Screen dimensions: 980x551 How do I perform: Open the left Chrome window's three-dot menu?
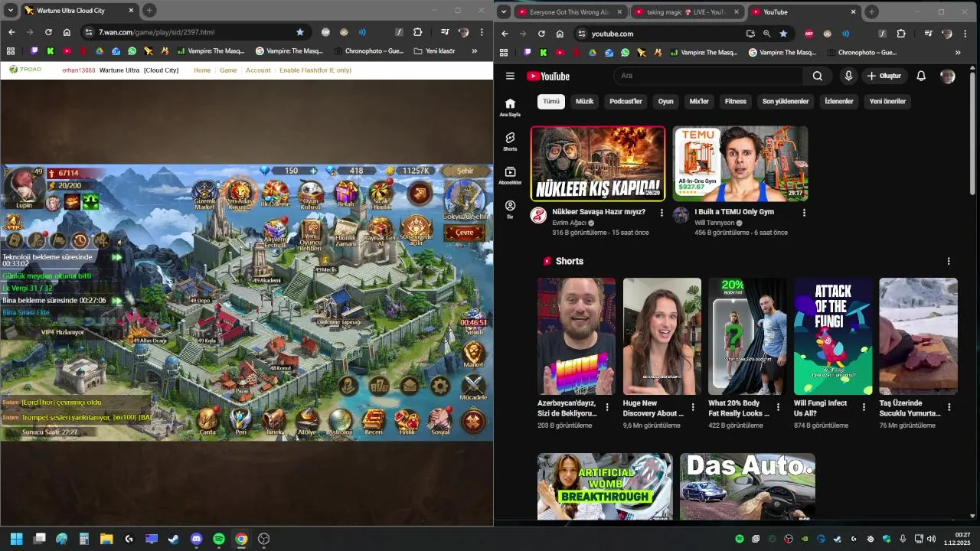coord(482,32)
